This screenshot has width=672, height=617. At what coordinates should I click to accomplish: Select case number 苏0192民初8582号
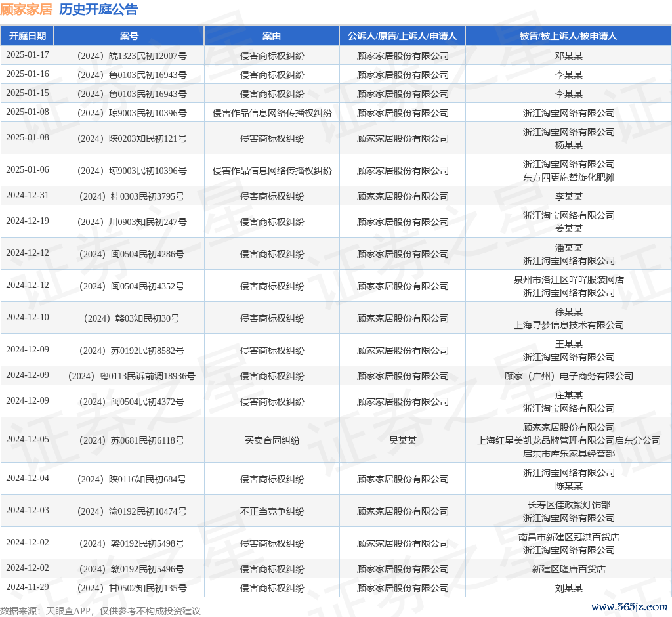[132, 351]
